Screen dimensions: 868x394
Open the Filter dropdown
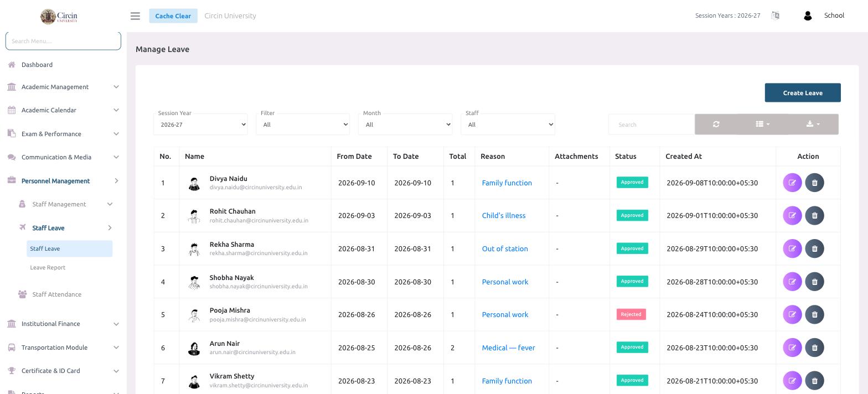303,124
